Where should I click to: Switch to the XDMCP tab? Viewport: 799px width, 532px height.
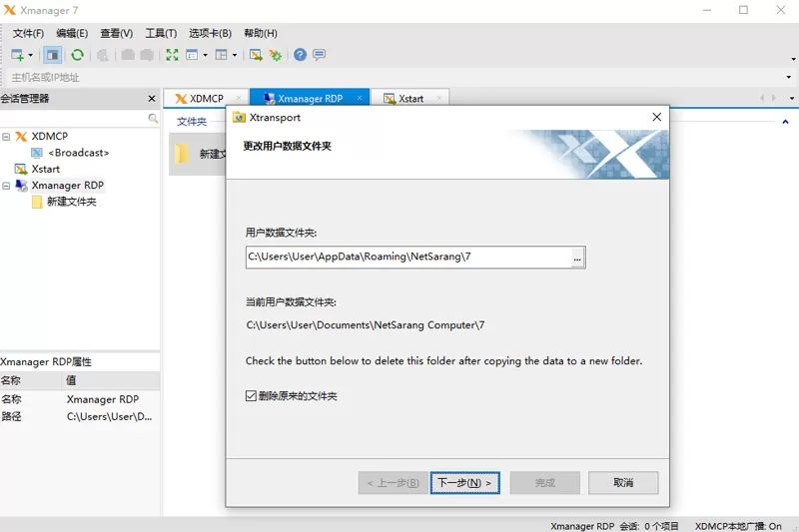[207, 98]
